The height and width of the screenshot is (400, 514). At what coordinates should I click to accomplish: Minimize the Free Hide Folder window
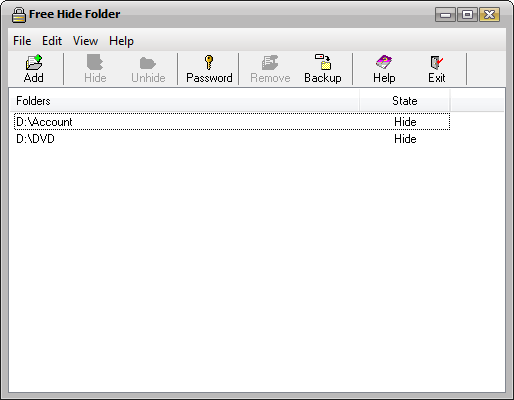click(x=445, y=15)
